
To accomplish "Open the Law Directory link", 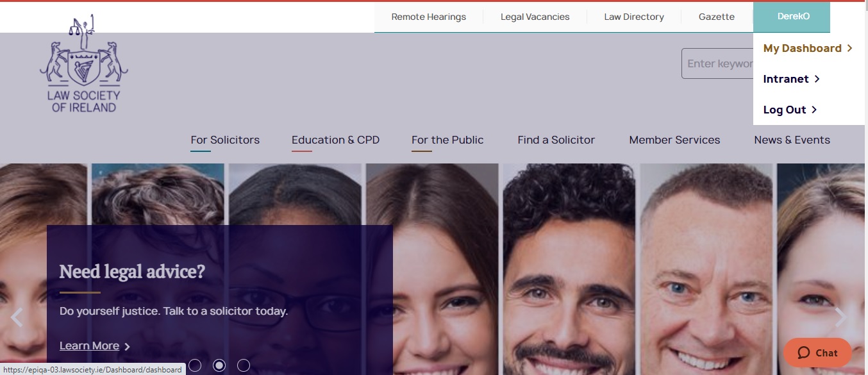I will pos(633,17).
